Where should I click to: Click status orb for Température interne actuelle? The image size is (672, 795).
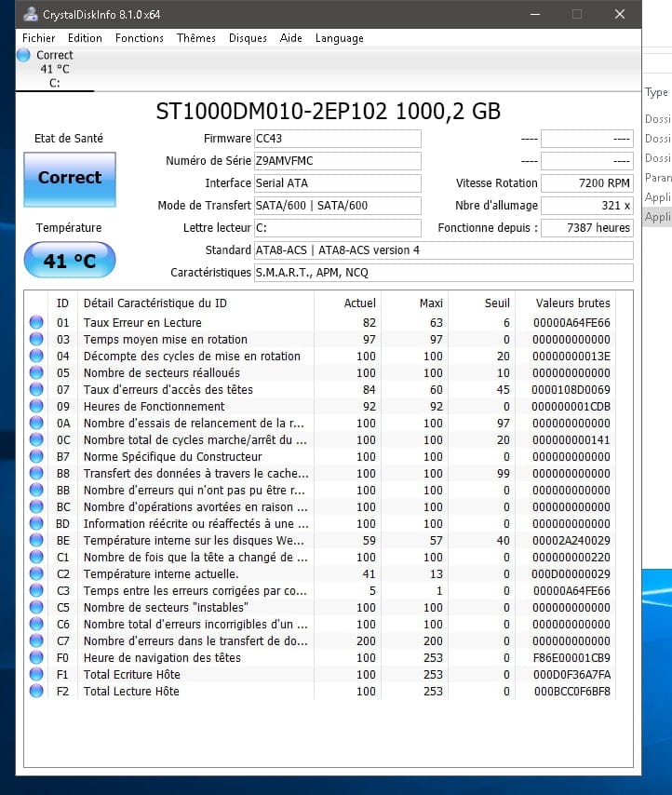[x=36, y=573]
